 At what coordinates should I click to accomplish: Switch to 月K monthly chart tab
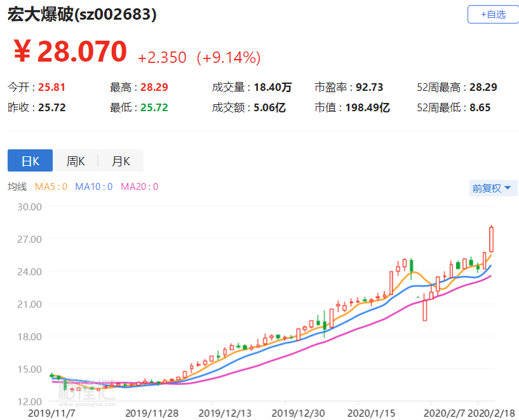coord(121,161)
